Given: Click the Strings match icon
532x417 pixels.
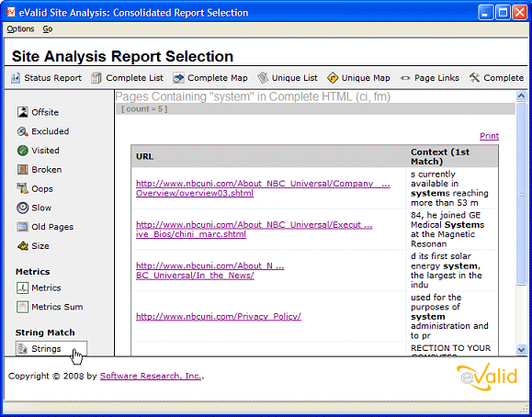Looking at the screenshot, I should click(23, 349).
